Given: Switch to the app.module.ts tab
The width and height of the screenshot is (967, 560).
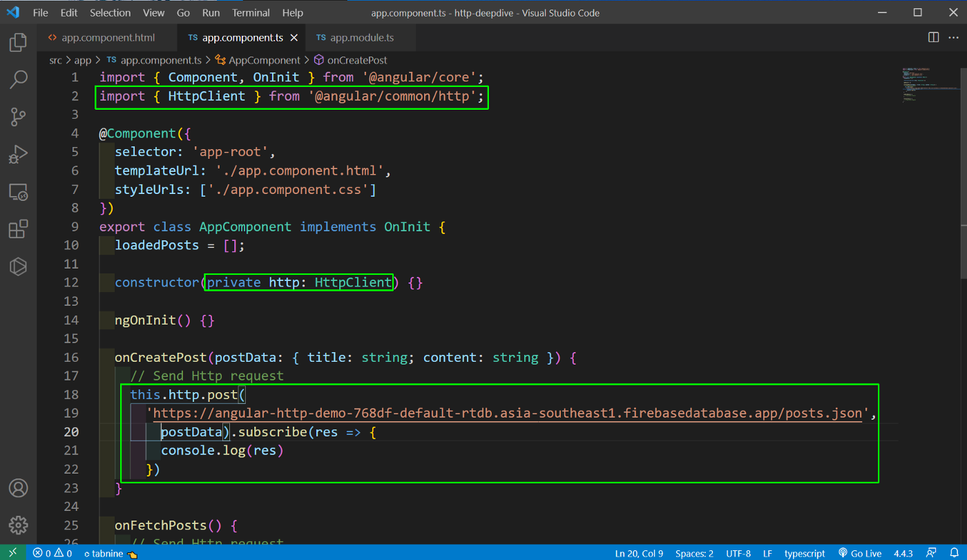Looking at the screenshot, I should pyautogui.click(x=361, y=37).
